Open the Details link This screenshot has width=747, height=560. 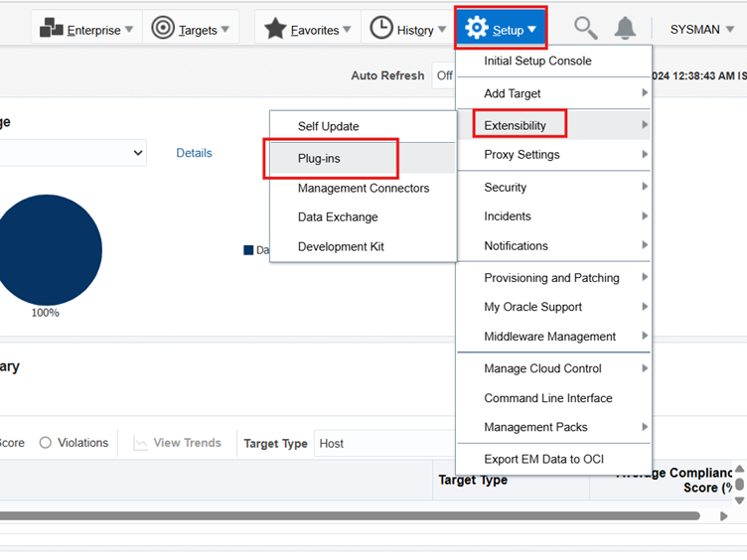(194, 153)
